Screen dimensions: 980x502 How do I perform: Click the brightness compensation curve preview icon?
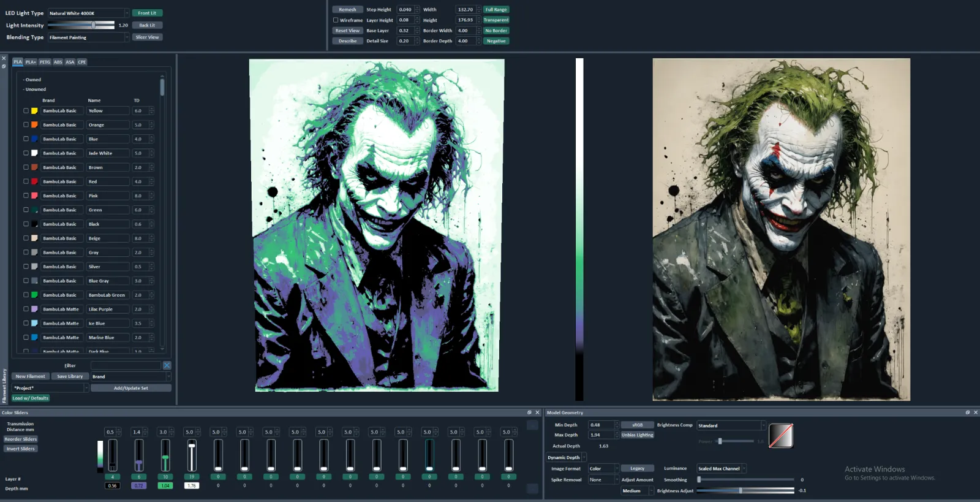[781, 436]
